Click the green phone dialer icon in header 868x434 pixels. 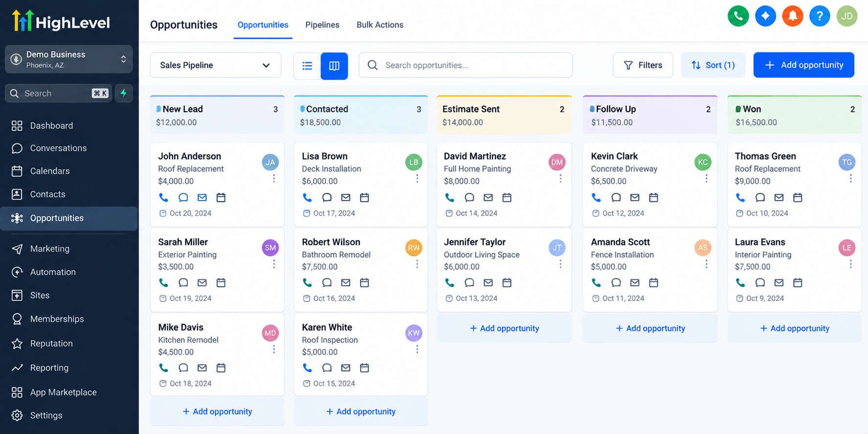pyautogui.click(x=738, y=16)
